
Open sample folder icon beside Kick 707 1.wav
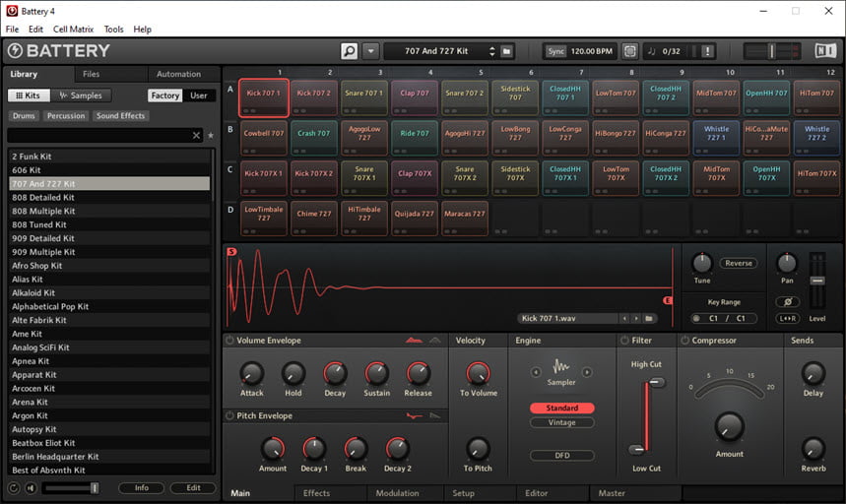coord(649,319)
